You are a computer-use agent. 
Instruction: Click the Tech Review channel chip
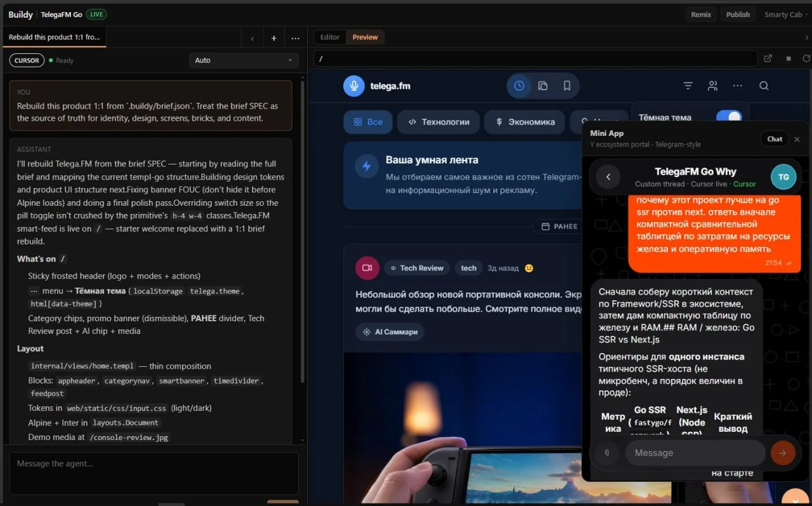417,268
